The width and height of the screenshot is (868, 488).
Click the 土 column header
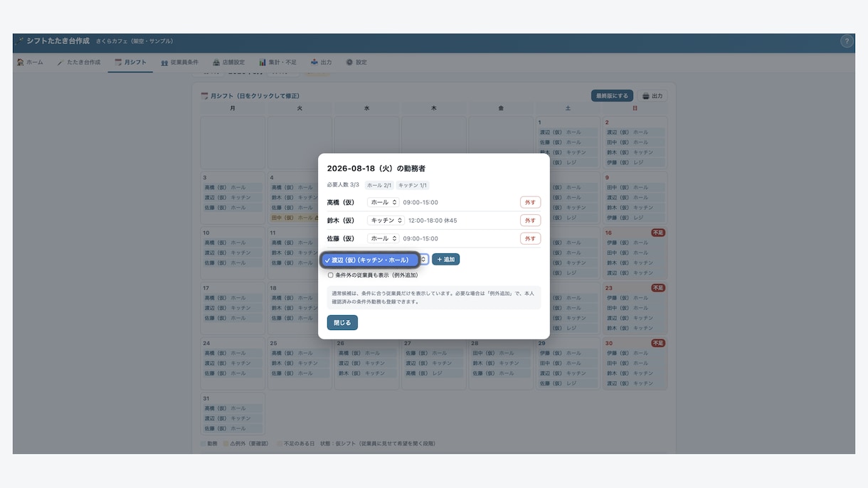(x=568, y=108)
